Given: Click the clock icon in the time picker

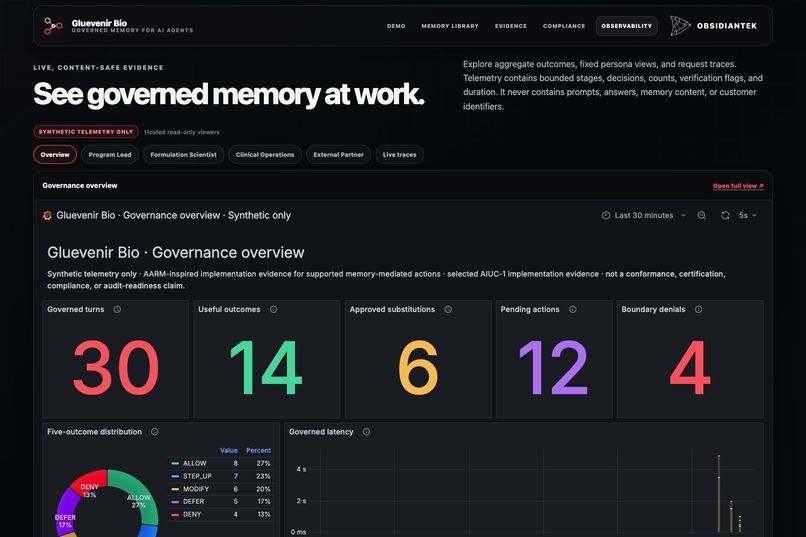Looking at the screenshot, I should [606, 215].
